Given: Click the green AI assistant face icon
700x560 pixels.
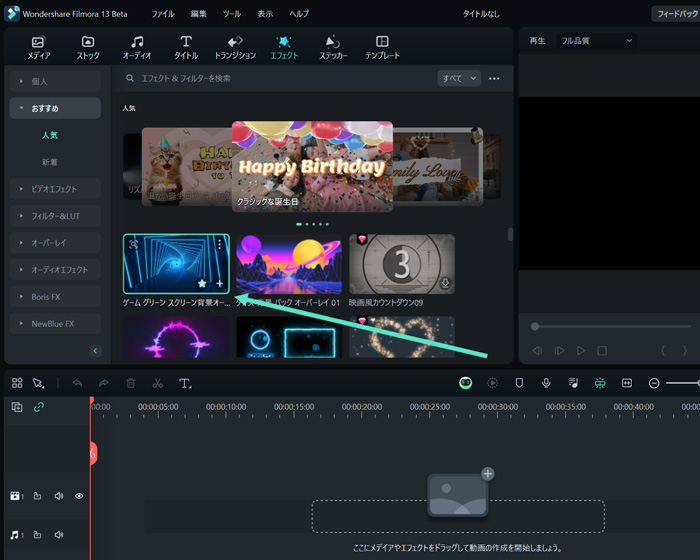Looking at the screenshot, I should [x=466, y=383].
